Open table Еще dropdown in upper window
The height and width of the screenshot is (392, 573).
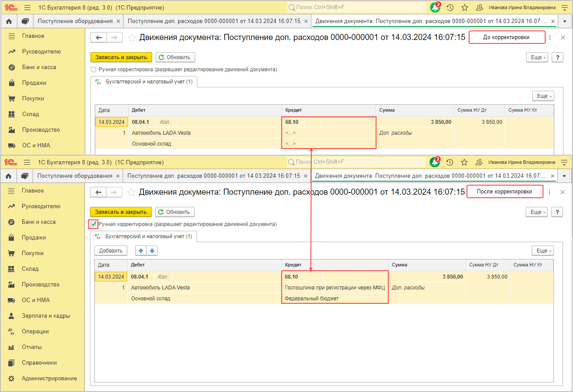coord(544,96)
